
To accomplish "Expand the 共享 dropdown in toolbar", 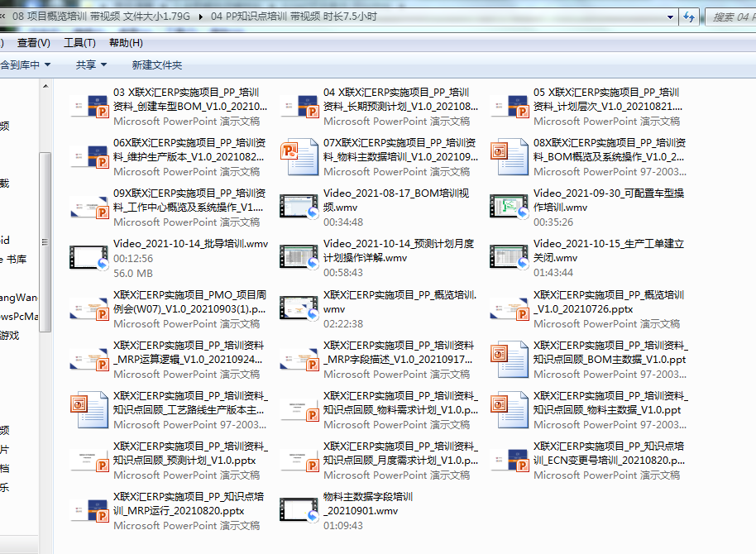I will pyautogui.click(x=91, y=64).
